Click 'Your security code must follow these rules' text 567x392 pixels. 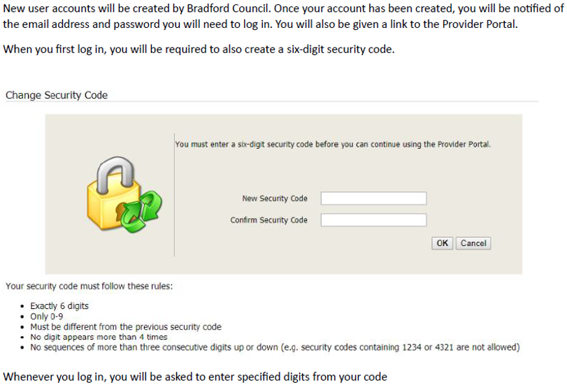pyautogui.click(x=88, y=286)
